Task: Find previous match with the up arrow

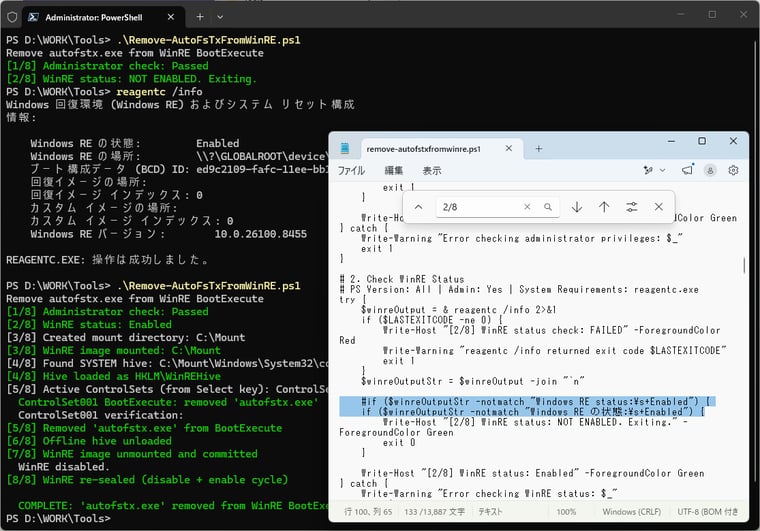Action: [x=604, y=207]
